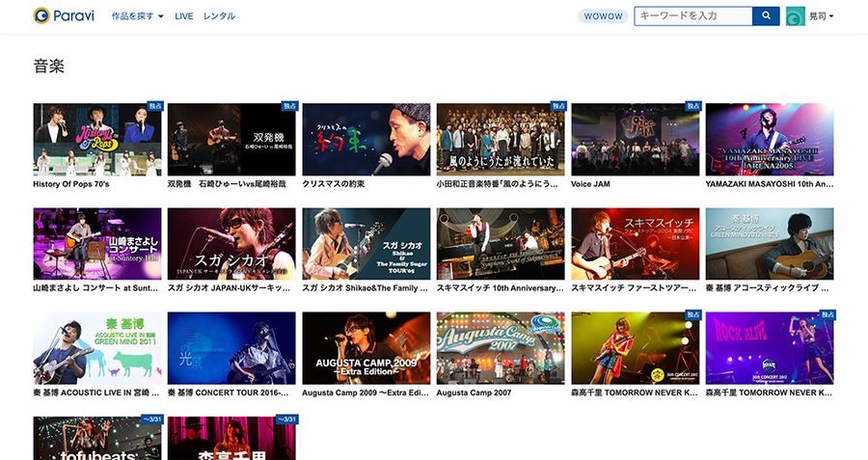Open 秦 基博 CONCERT TOUR 2016 thumbnail
The width and height of the screenshot is (868, 460).
(231, 348)
